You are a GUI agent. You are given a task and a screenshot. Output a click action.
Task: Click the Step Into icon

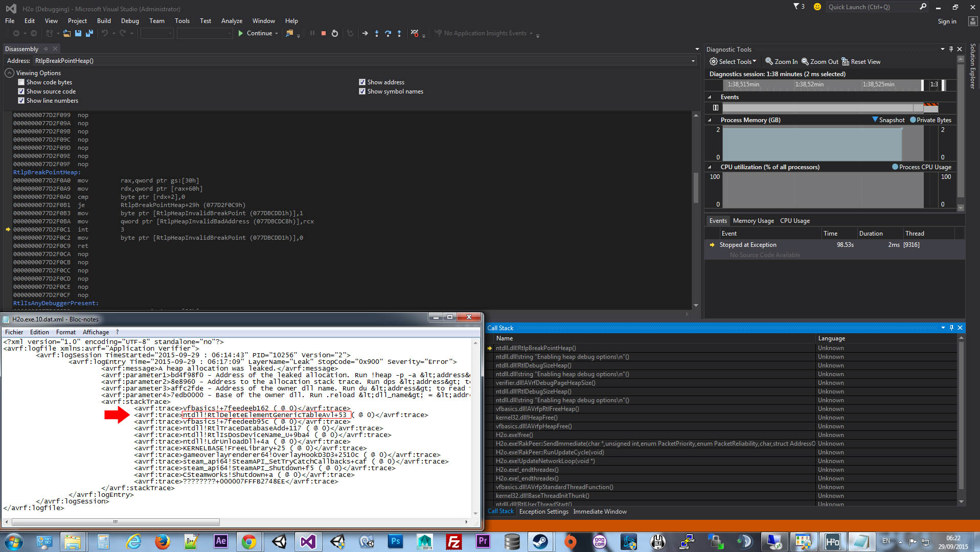[x=377, y=33]
